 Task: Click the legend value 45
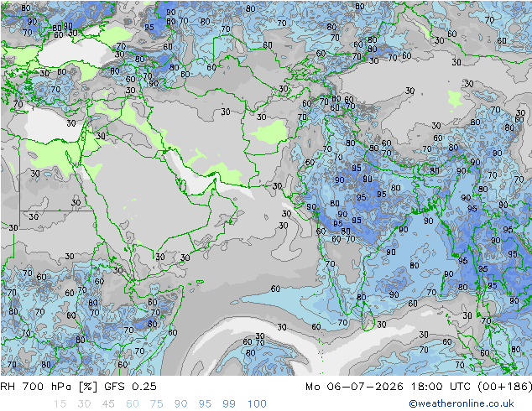pos(108,404)
